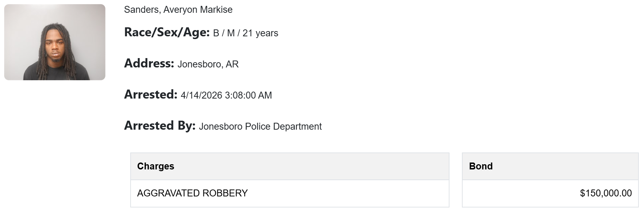
Task: Click the Race/Sex/Age label
Action: pyautogui.click(x=167, y=33)
